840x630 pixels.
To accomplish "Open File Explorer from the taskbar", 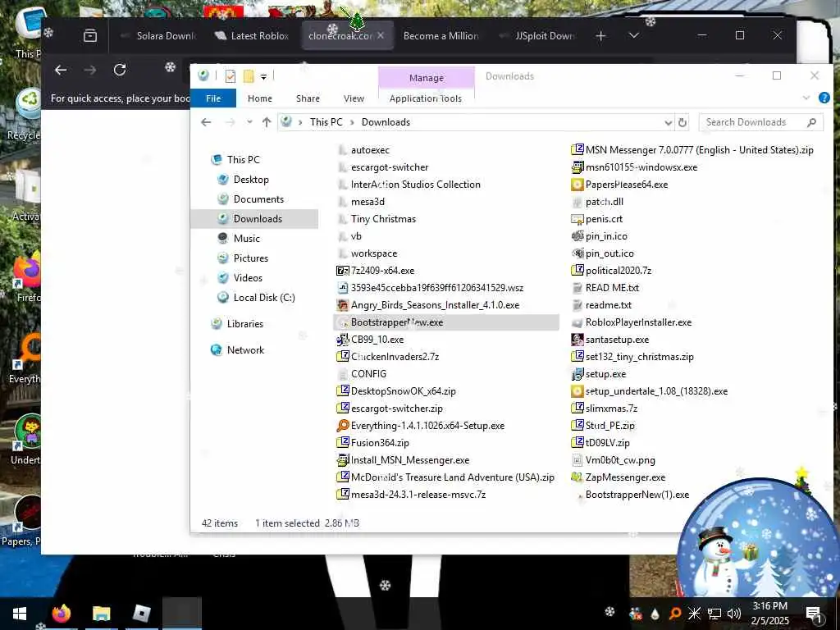I will [x=101, y=614].
